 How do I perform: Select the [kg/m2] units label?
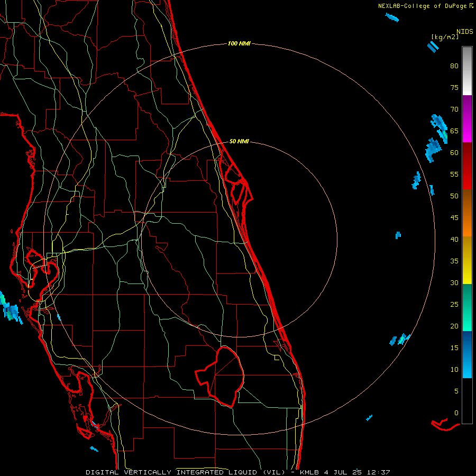[x=445, y=38]
